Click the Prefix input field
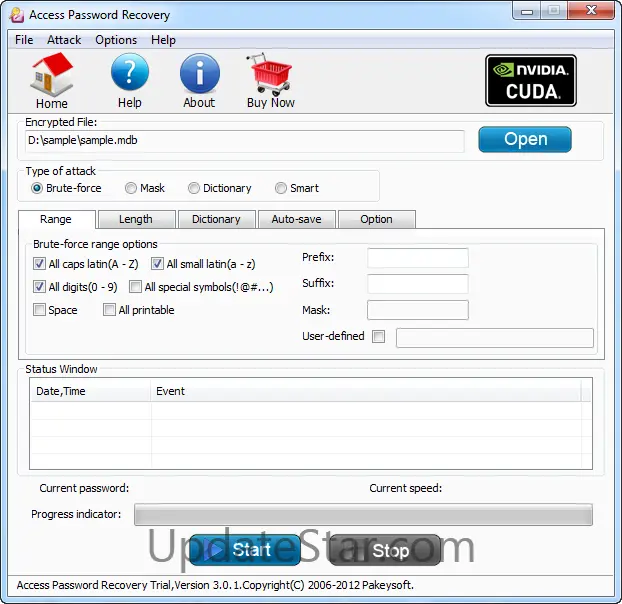622x604 pixels. coord(418,258)
